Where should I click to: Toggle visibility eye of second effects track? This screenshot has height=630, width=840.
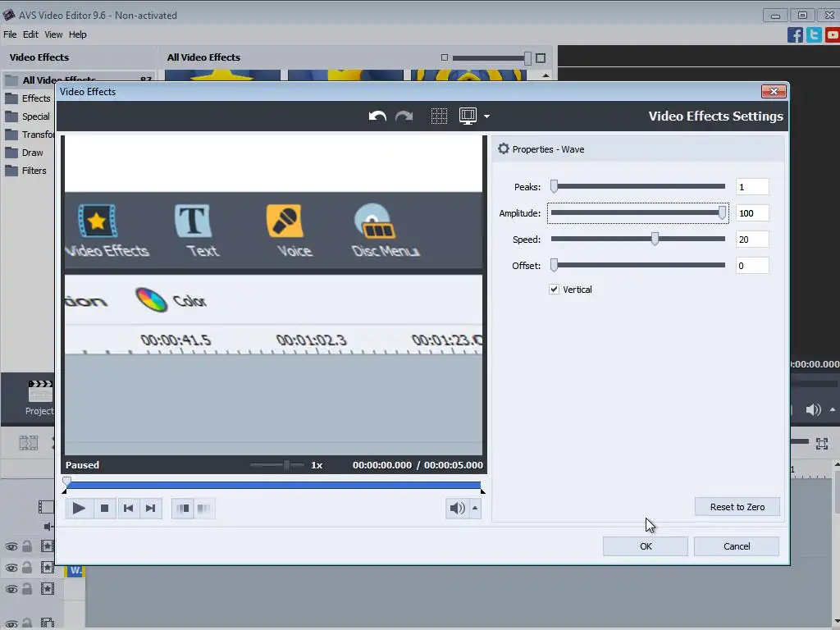tap(11, 568)
